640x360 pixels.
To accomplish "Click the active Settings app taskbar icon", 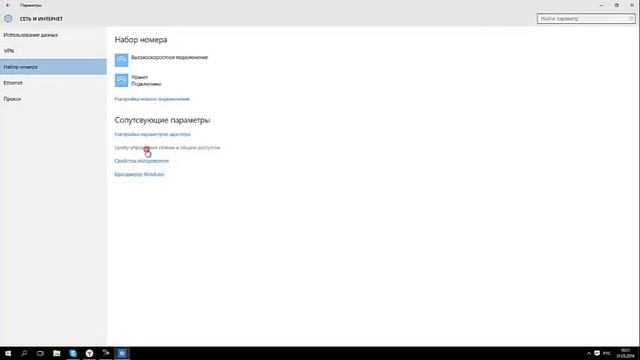I will 122,353.
